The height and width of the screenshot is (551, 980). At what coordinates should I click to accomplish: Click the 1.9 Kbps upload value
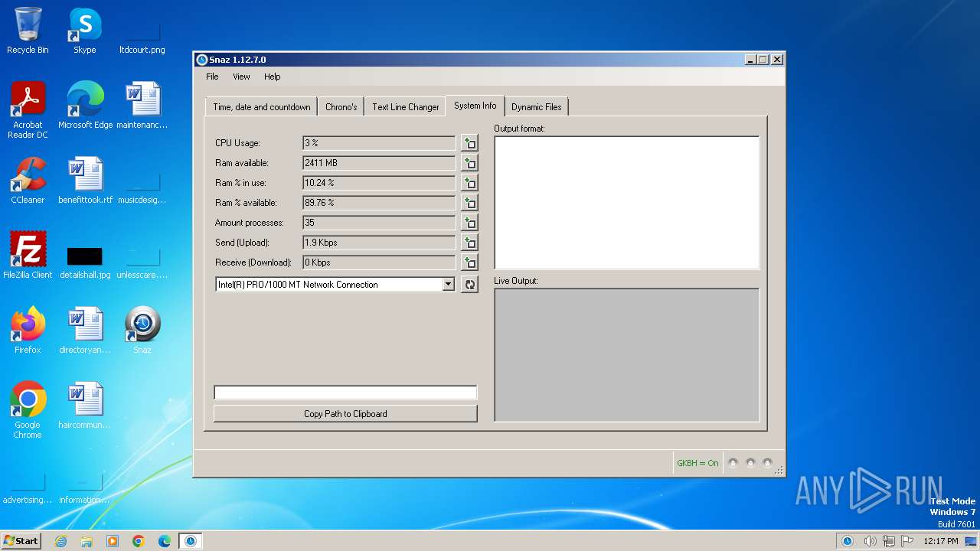(x=379, y=243)
